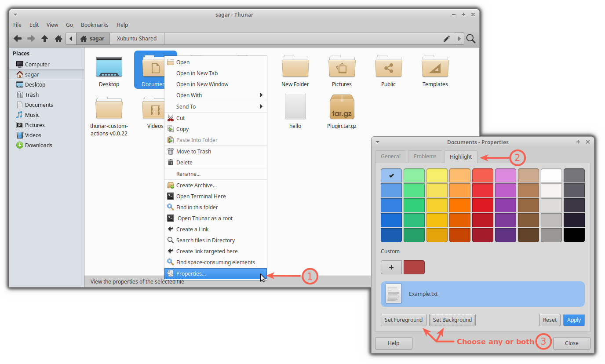Expand the Send To submenu
Screen dimensions: 605x364
pos(186,106)
